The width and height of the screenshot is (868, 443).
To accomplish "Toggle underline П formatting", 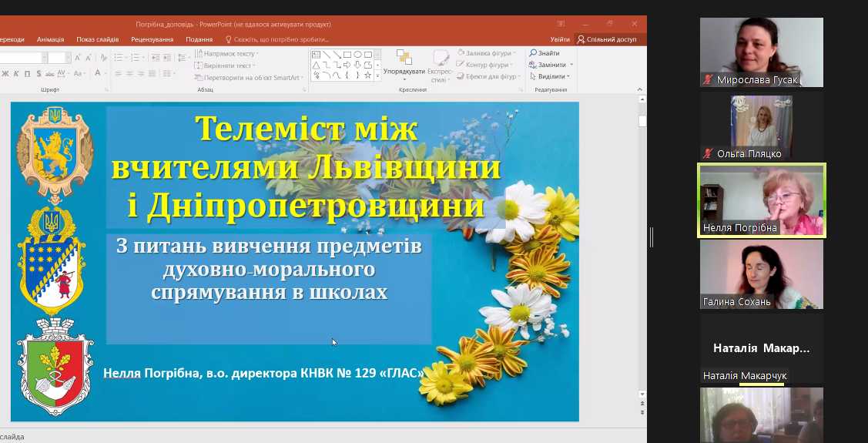I will pyautogui.click(x=27, y=74).
